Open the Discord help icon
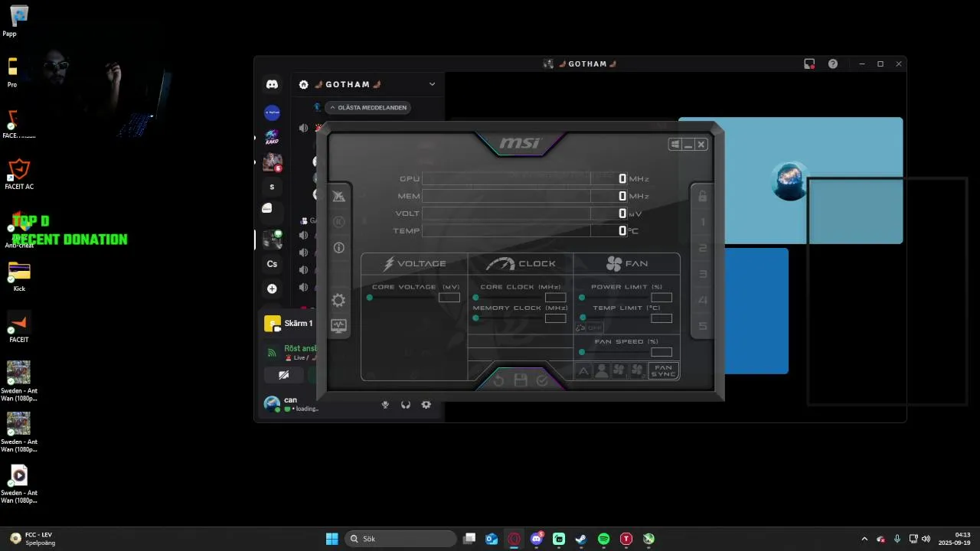This screenshot has height=551, width=980. click(833, 64)
